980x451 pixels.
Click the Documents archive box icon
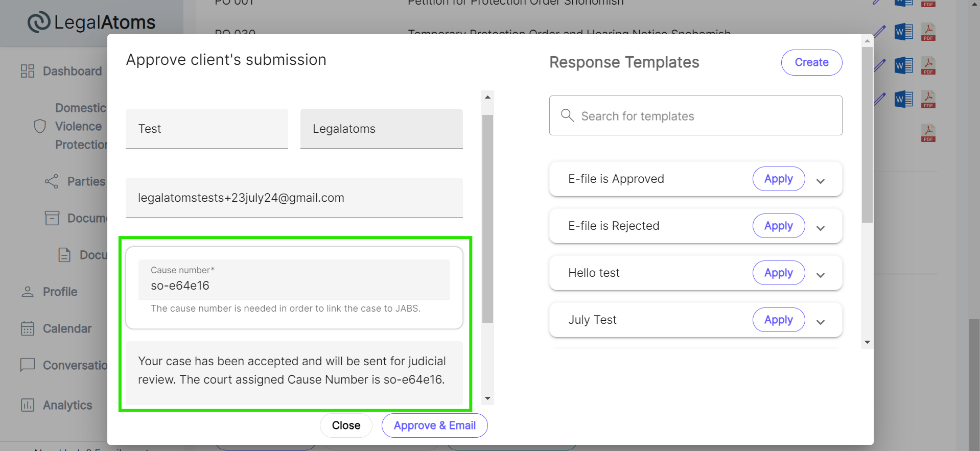point(52,218)
